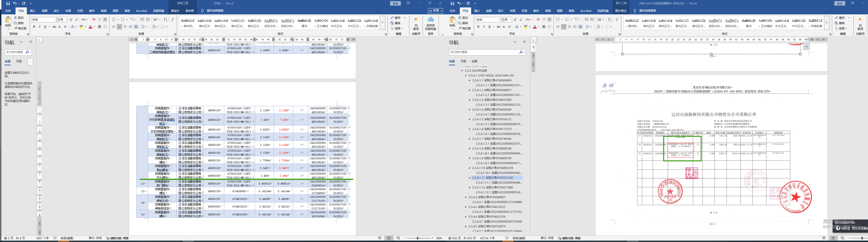868x242 pixels.
Task: Click the A-Z sort icon in right Word window
Action: 610,19
